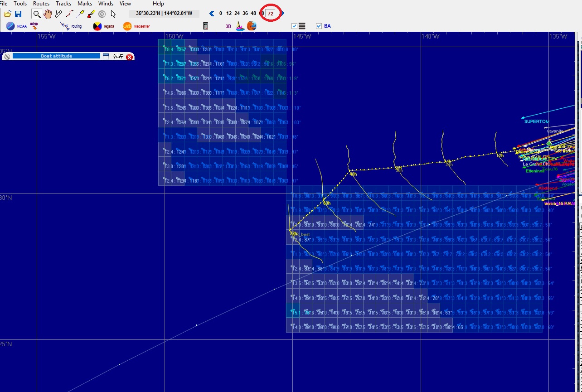This screenshot has width=582, height=392.
Task: Select forecast hour 72
Action: [x=271, y=14]
